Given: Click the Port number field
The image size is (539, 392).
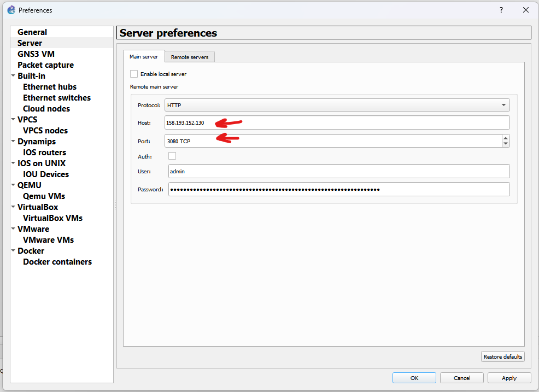Looking at the screenshot, I should [x=333, y=141].
